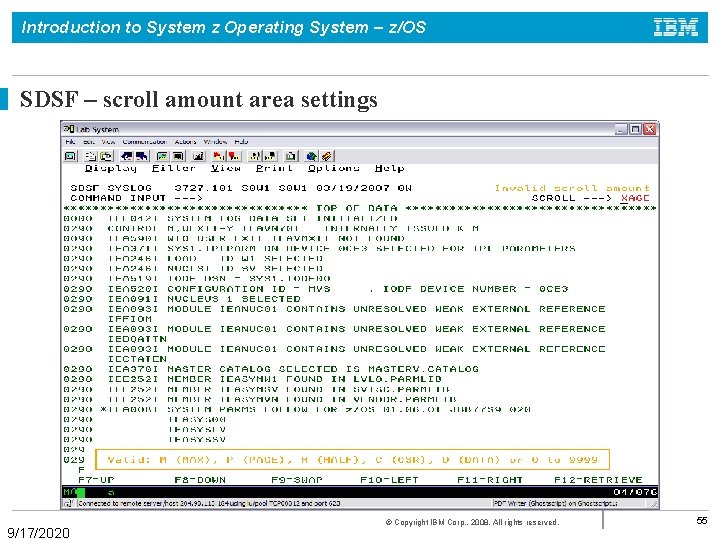
Task: Click the COMMAND INPUT entry field
Action: pos(365,198)
